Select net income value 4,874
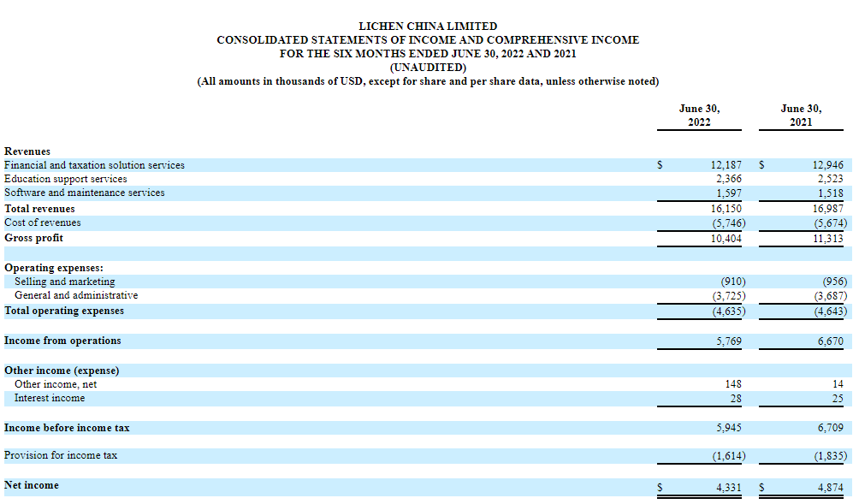The height and width of the screenshot is (504, 853). tap(830, 488)
